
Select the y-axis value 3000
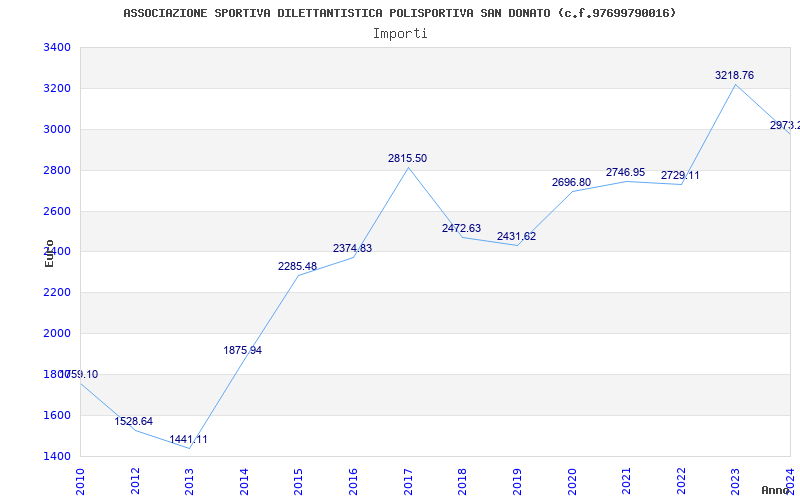[x=57, y=130]
